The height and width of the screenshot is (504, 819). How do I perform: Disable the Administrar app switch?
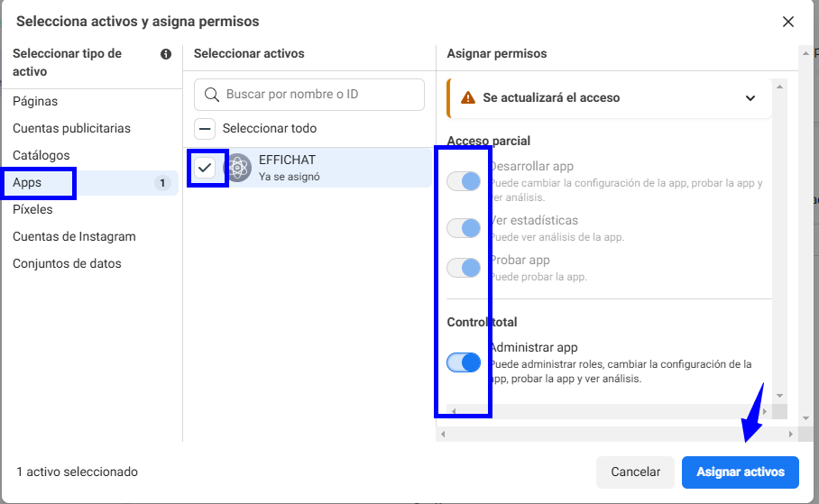(x=464, y=362)
